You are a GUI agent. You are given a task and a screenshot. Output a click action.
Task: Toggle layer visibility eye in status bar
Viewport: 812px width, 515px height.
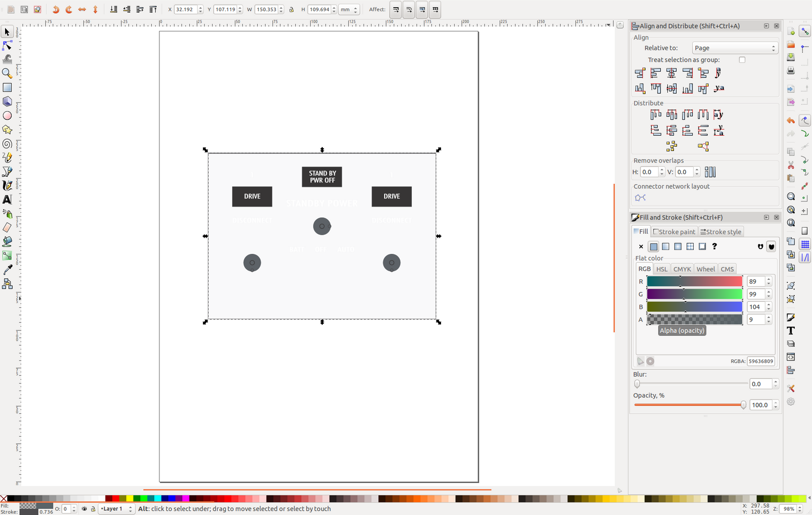[x=84, y=508]
